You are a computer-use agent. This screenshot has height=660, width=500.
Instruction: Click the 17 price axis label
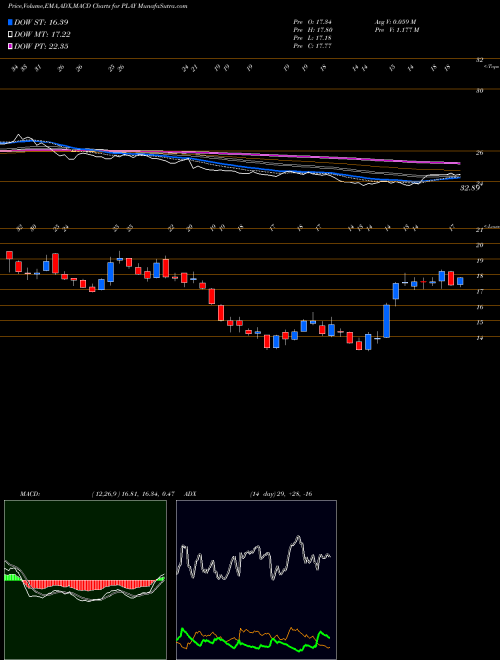point(479,291)
